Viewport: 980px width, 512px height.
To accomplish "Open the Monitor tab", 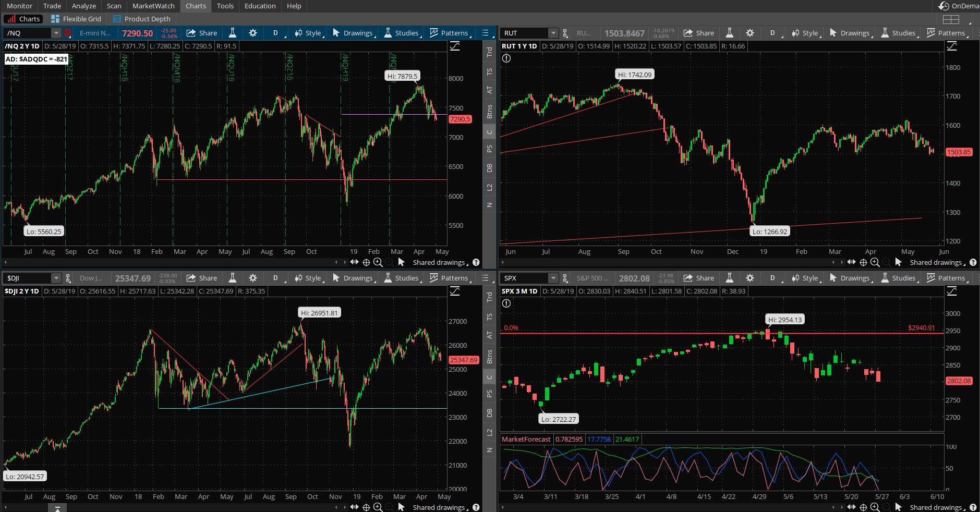I will point(19,6).
